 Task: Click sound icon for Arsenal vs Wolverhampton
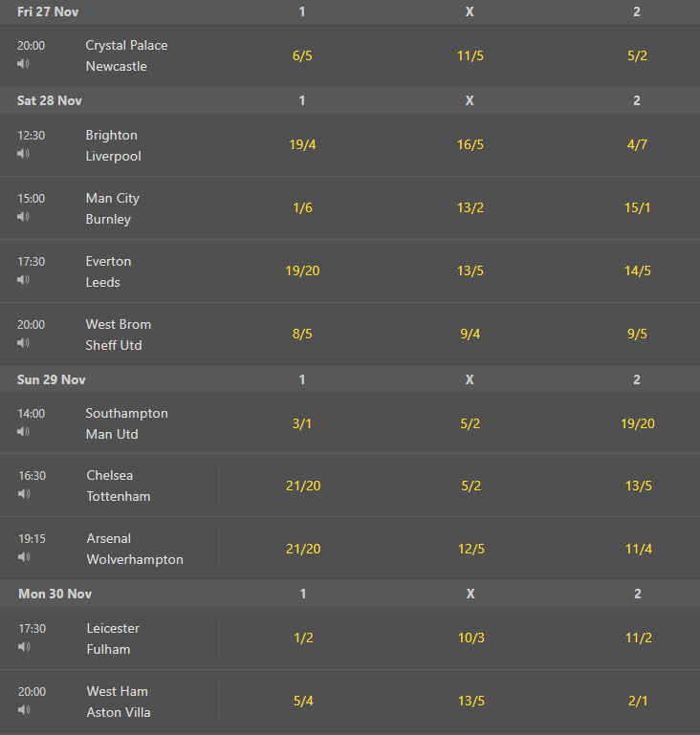(24, 556)
